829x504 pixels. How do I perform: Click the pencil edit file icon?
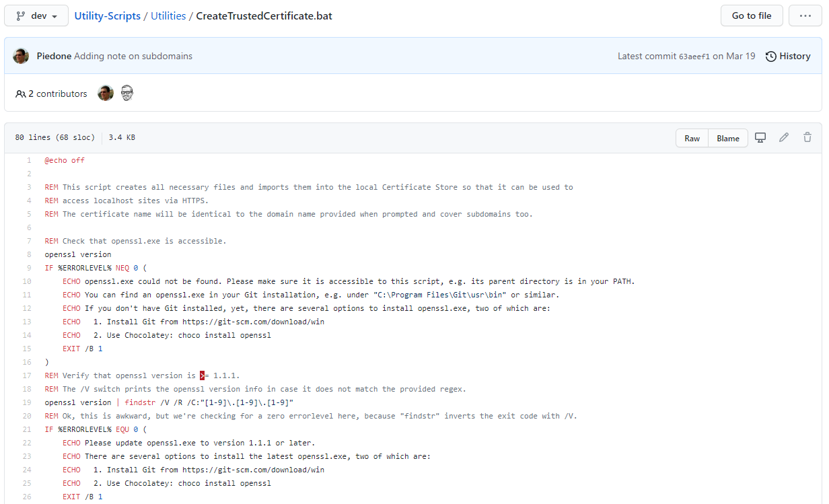click(x=784, y=137)
